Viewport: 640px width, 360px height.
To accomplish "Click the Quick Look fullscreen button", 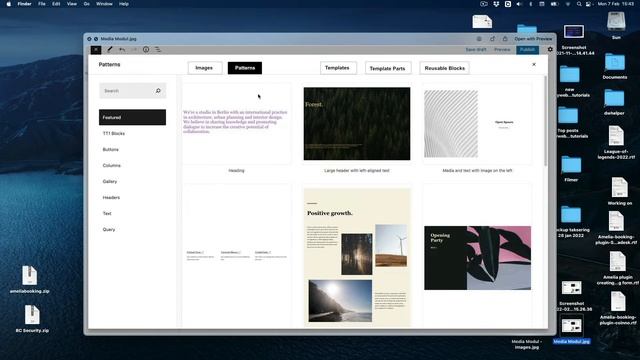I will coord(96,39).
